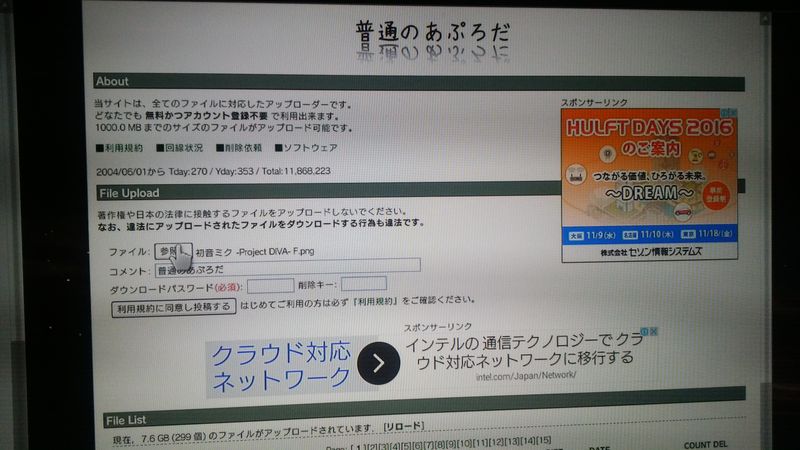
Task: Focus the ダウンロードパスワード input field
Action: click(x=270, y=285)
